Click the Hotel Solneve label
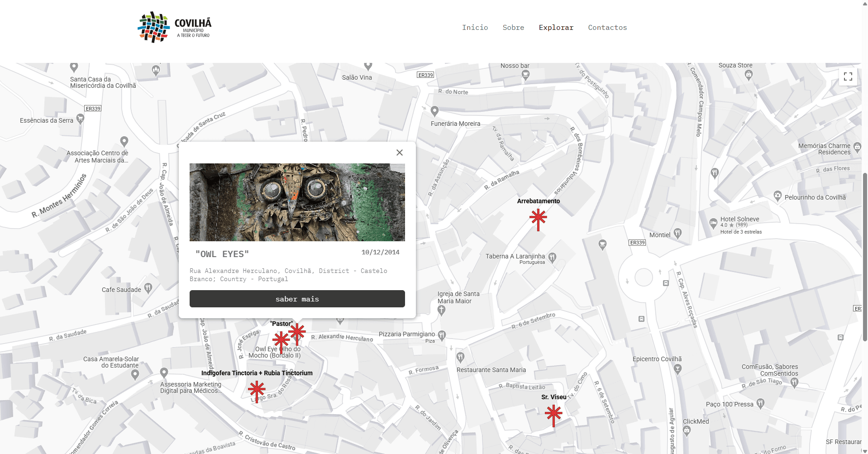 pyautogui.click(x=739, y=219)
